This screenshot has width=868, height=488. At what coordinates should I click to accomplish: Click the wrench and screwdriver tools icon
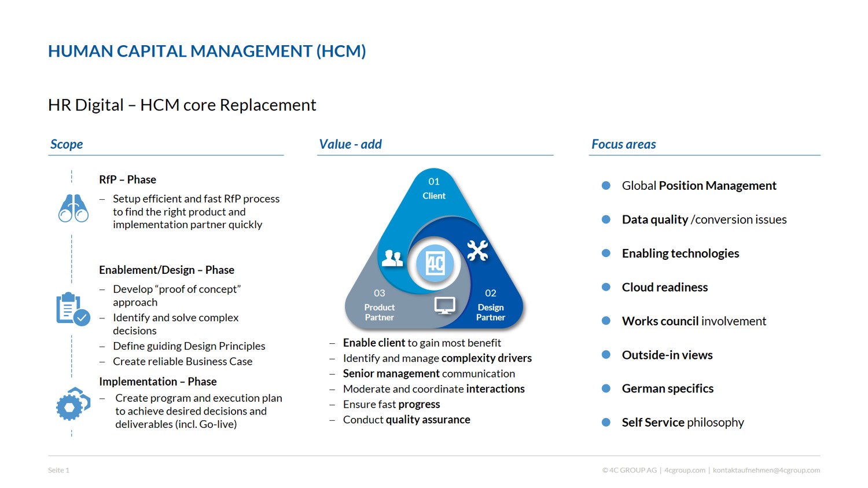point(477,250)
